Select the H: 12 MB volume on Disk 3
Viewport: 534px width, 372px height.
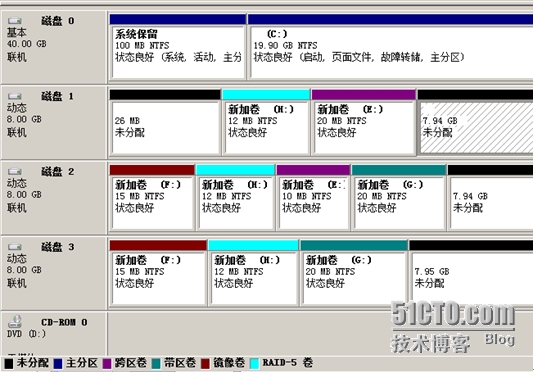click(x=253, y=273)
